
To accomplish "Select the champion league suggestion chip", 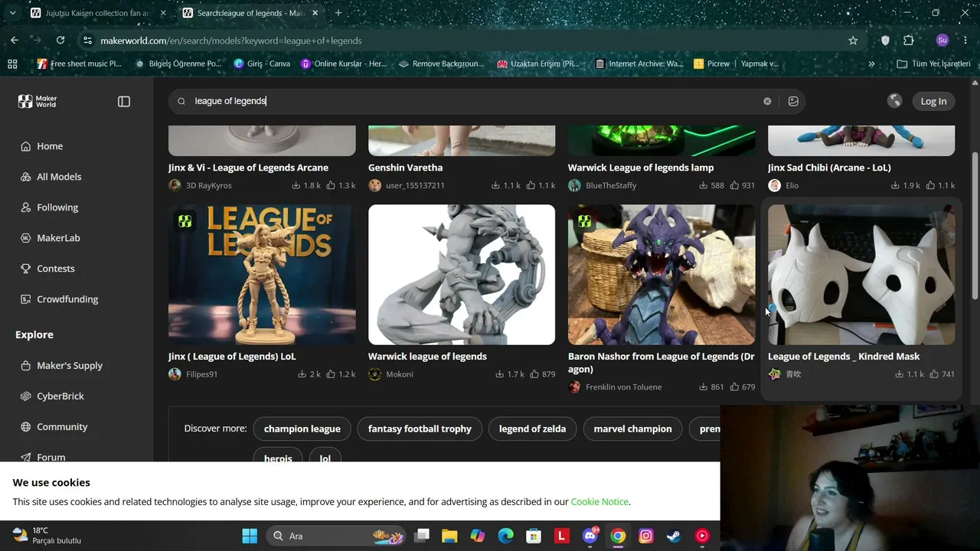I will 302,429.
